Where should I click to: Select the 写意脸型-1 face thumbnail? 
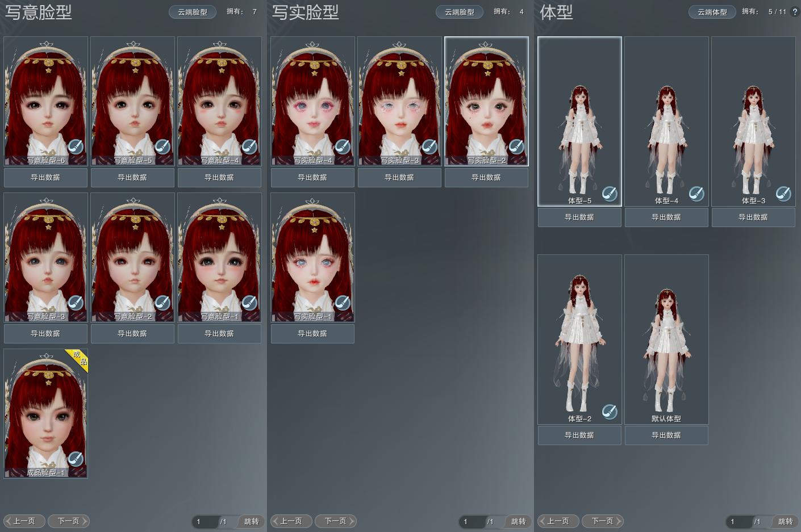(x=219, y=257)
